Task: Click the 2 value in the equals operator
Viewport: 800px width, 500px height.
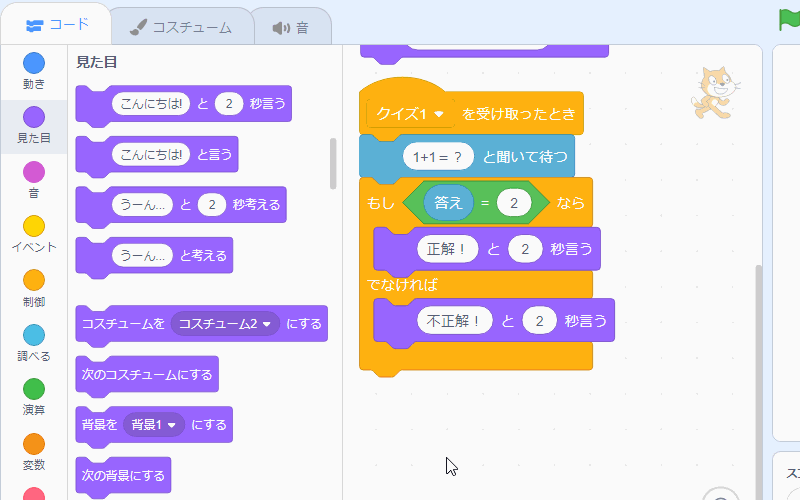Action: [514, 203]
